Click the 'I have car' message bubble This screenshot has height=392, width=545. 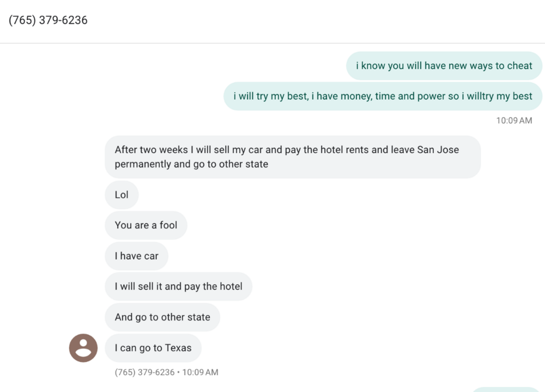tap(136, 256)
